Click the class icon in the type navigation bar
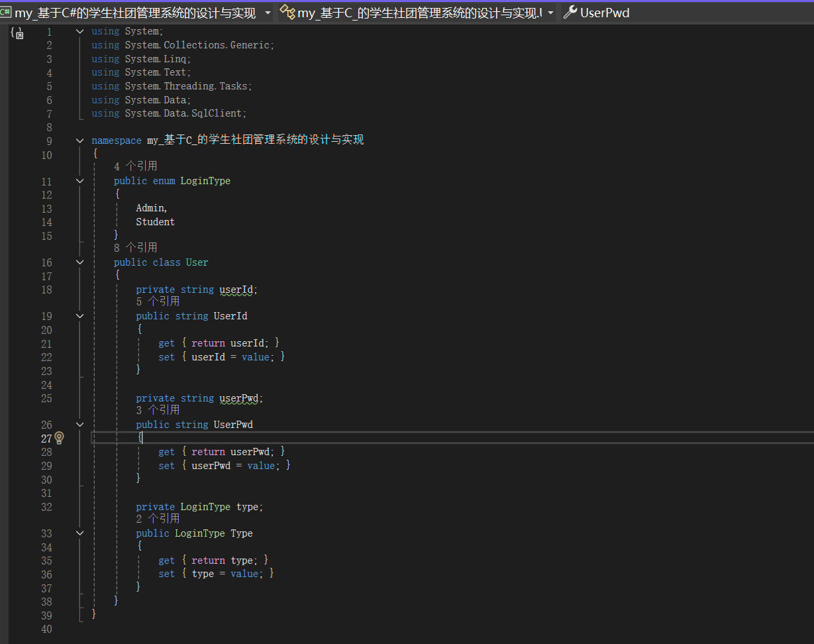 point(287,12)
